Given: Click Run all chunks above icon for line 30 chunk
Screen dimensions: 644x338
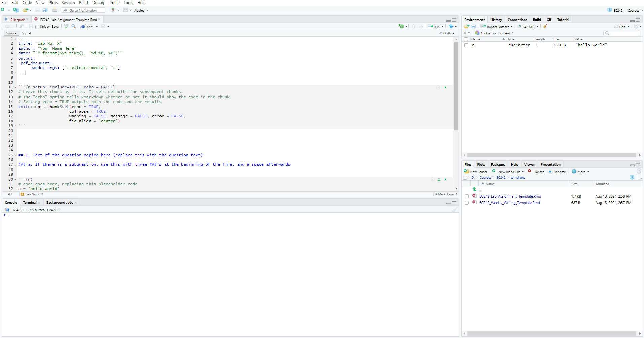Looking at the screenshot, I should tap(439, 179).
